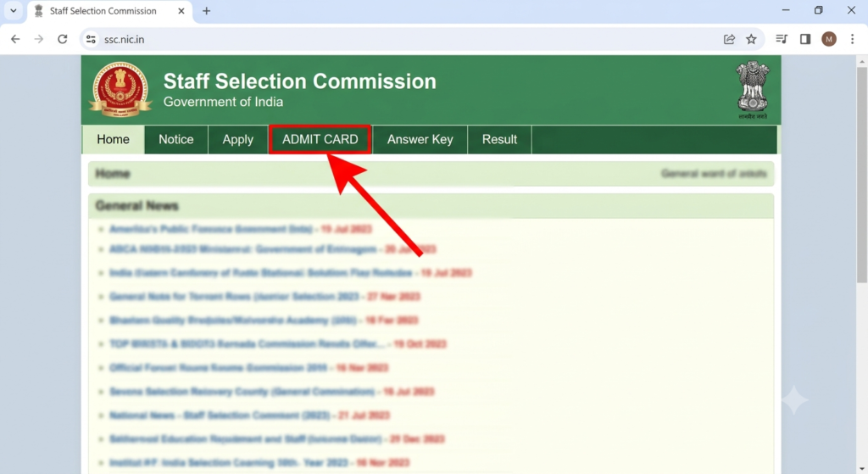Open the media control icon
This screenshot has width=868, height=474.
(x=782, y=39)
